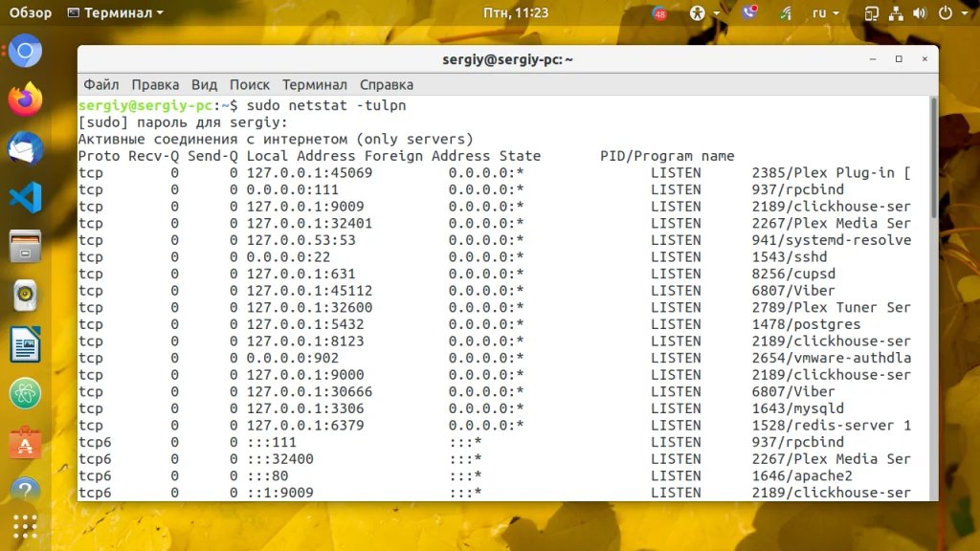This screenshot has width=980, height=551.
Task: Open Thunderbird mail in the dock
Action: 25,148
